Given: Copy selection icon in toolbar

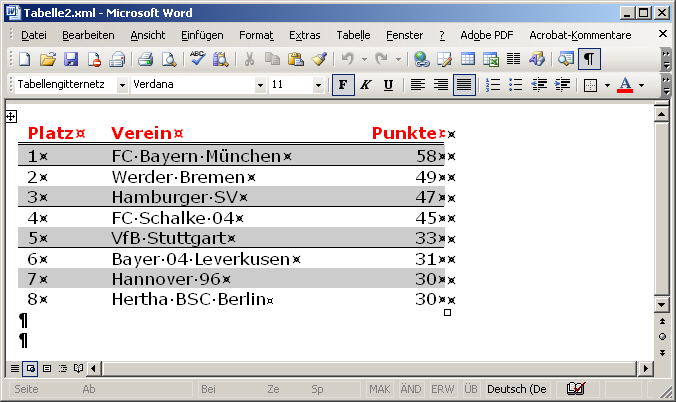Looking at the screenshot, I should pos(272,59).
